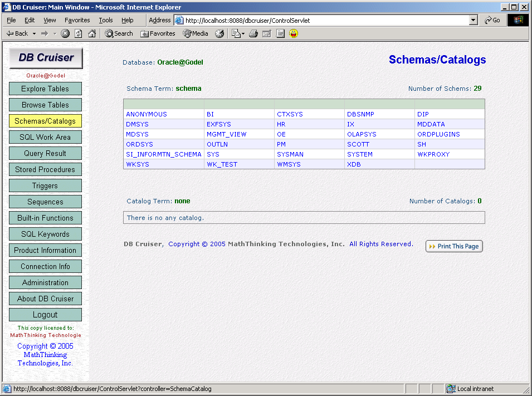Image resolution: width=532 pixels, height=396 pixels.
Task: Click the yellow smiley Messenger icon
Action: tap(294, 33)
